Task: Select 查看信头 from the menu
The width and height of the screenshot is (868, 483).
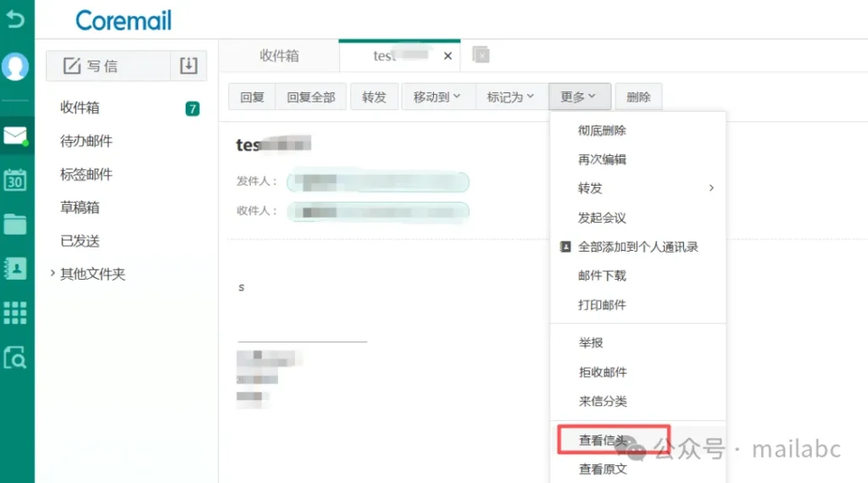Action: (x=603, y=440)
